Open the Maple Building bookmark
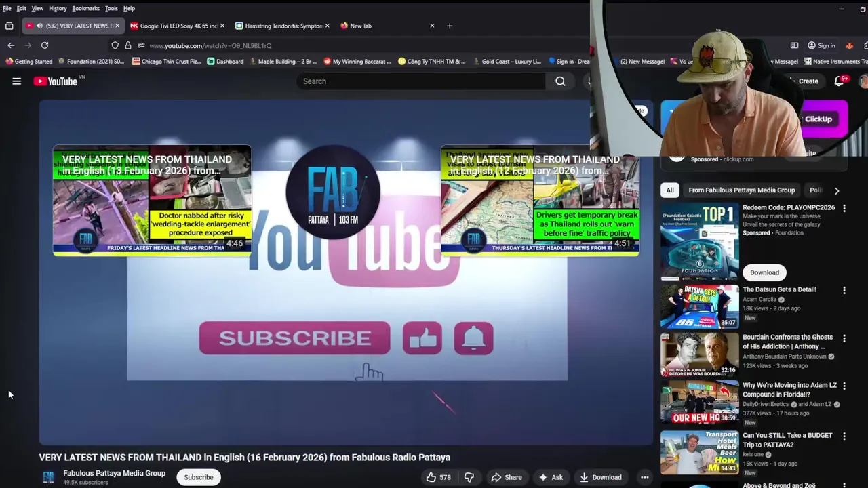868x488 pixels. [283, 61]
